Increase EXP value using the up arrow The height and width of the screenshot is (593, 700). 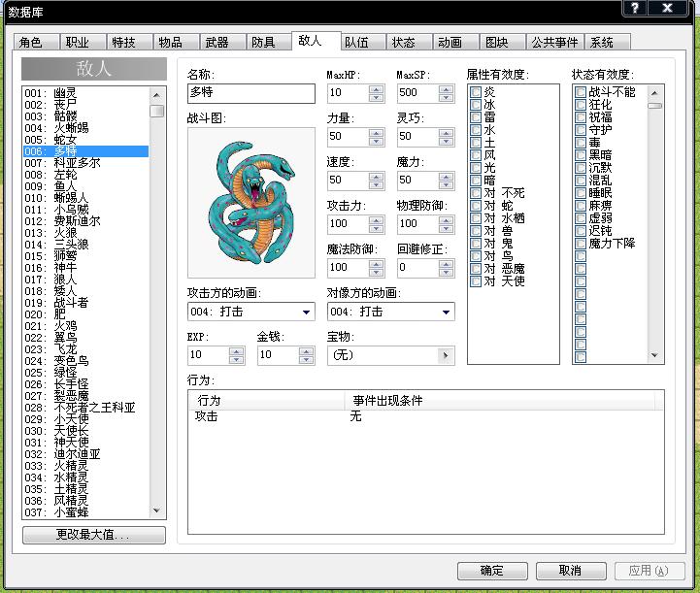click(236, 351)
